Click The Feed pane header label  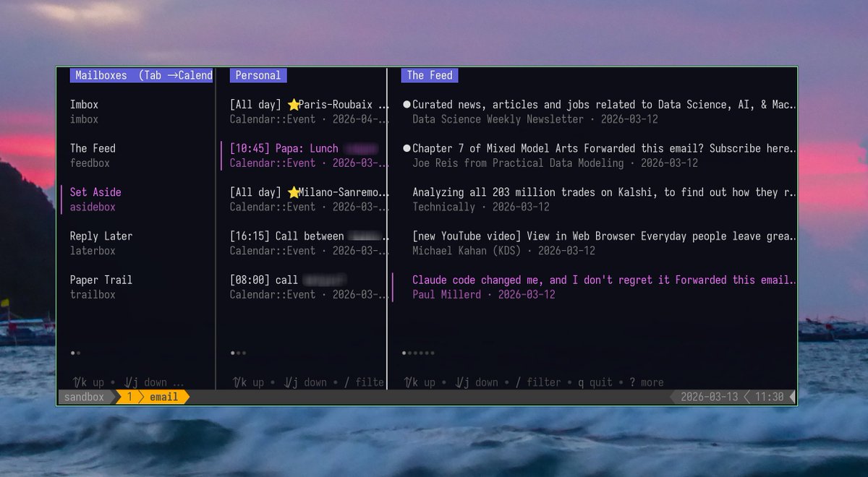430,75
